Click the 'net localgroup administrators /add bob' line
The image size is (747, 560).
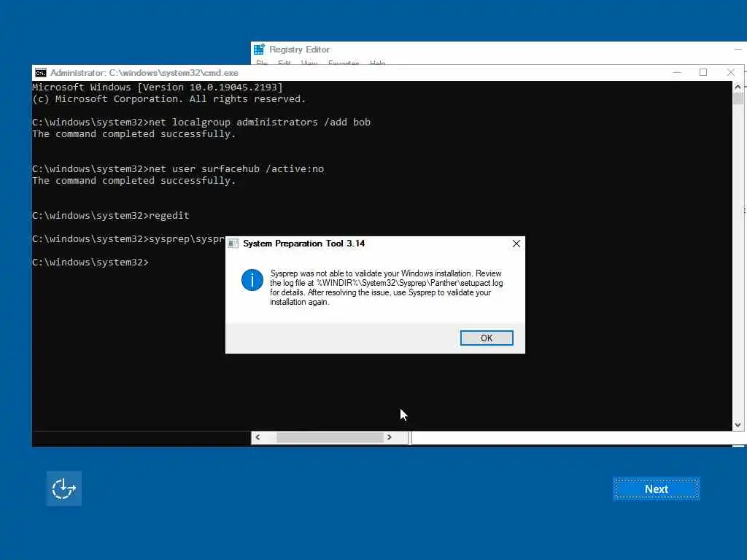point(201,122)
